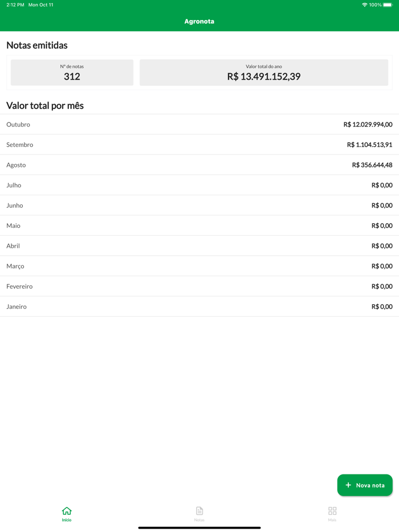
Task: Open the Notas document icon tab
Action: tap(199, 511)
